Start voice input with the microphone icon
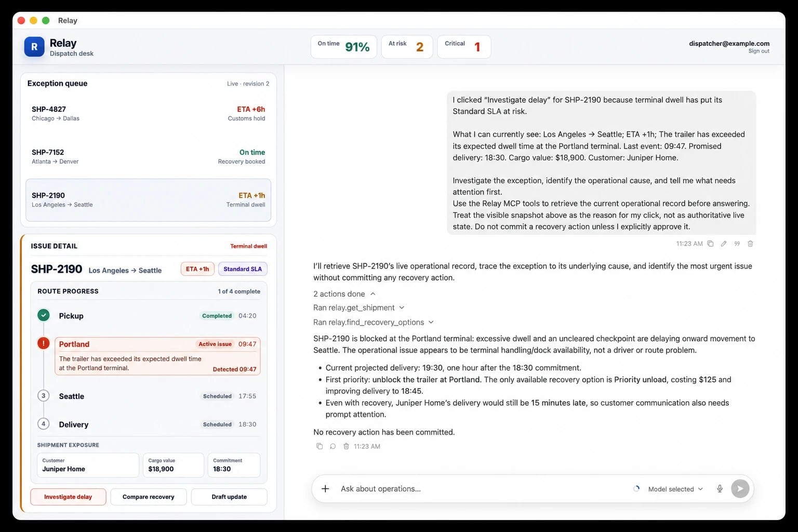This screenshot has height=532, width=798. point(720,488)
